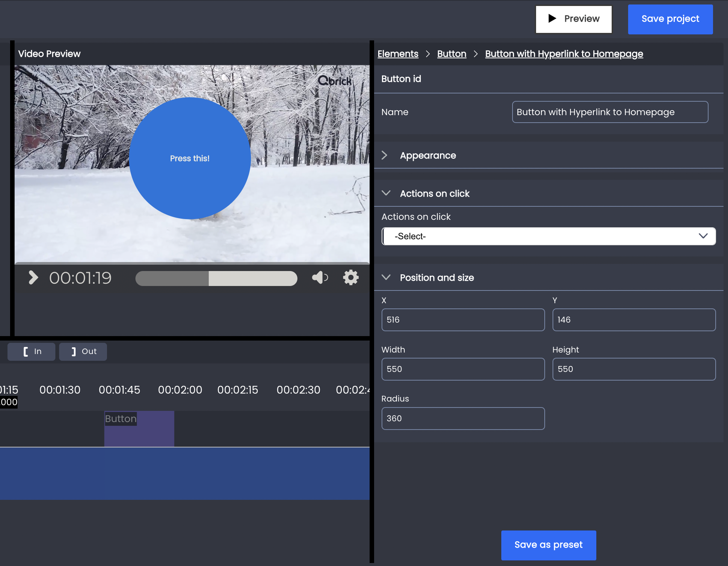Click the Save as preset button

548,545
